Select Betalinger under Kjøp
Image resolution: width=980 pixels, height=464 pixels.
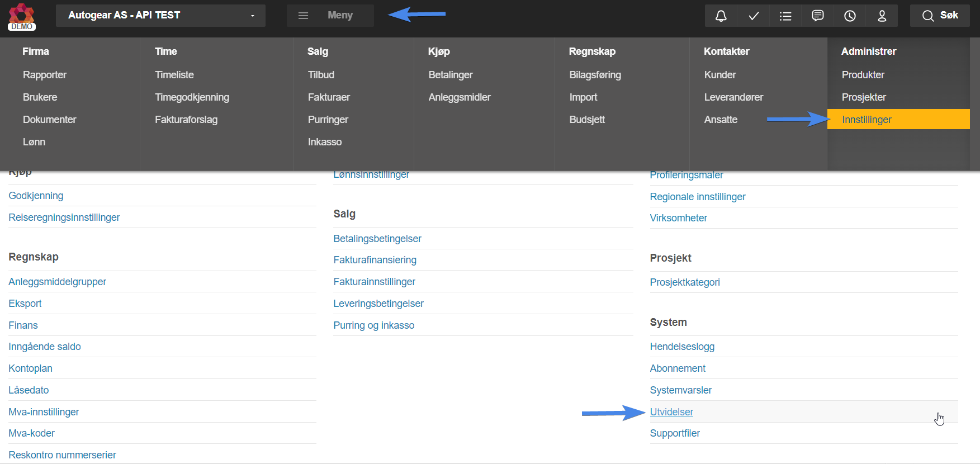coord(451,75)
